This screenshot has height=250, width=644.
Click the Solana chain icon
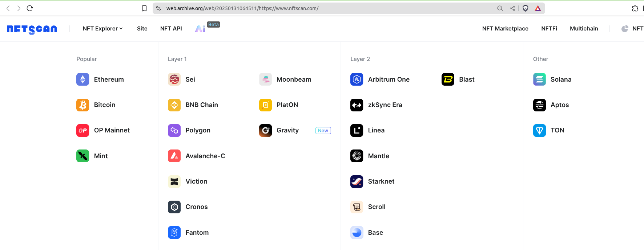click(539, 79)
